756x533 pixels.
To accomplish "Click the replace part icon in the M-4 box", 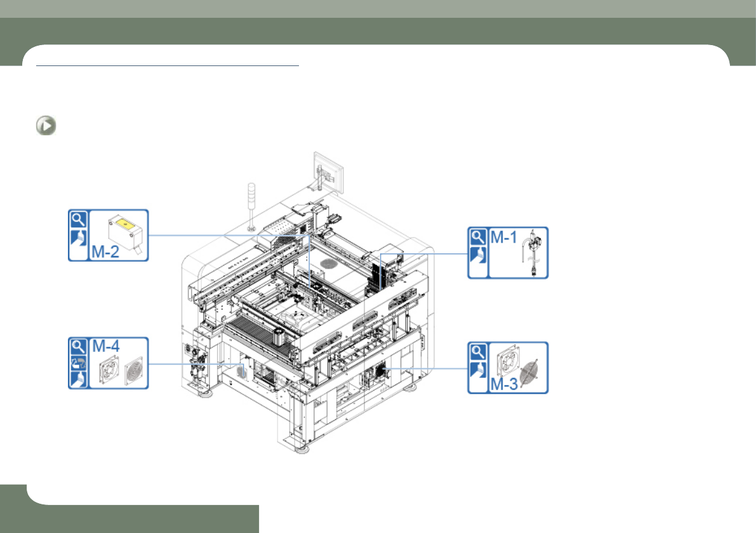I will [78, 363].
